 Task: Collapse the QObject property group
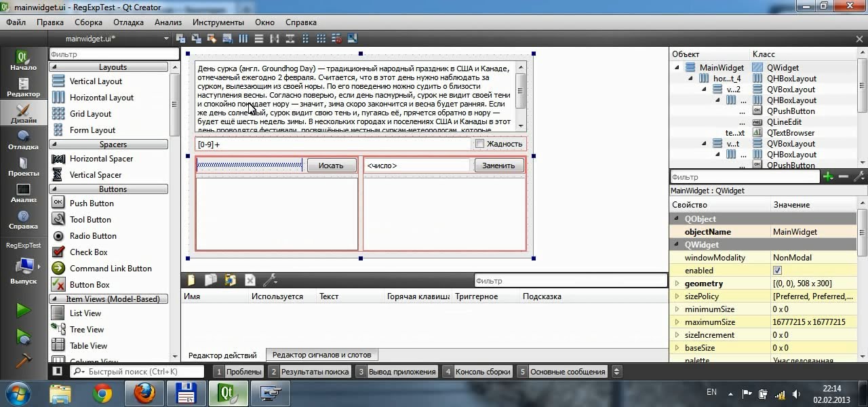tap(676, 219)
